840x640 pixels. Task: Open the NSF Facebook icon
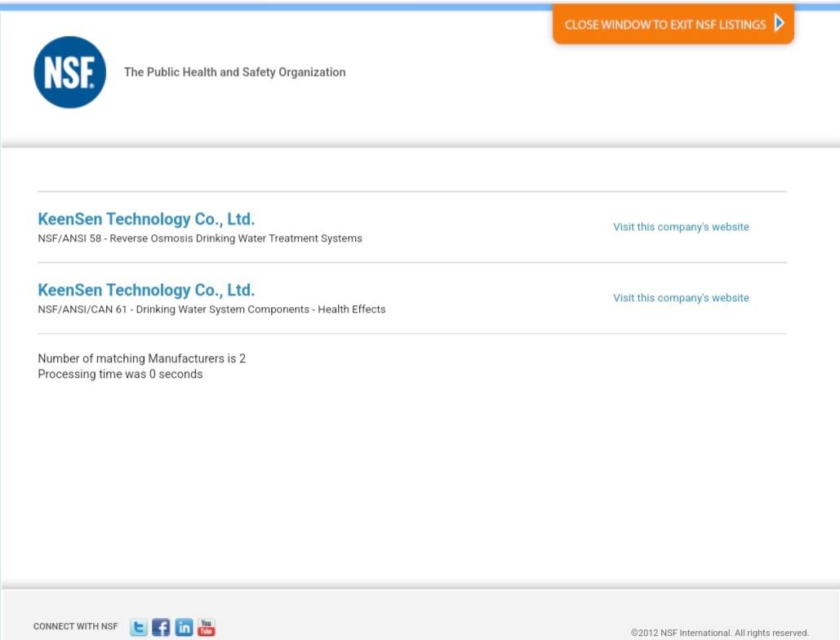click(161, 627)
